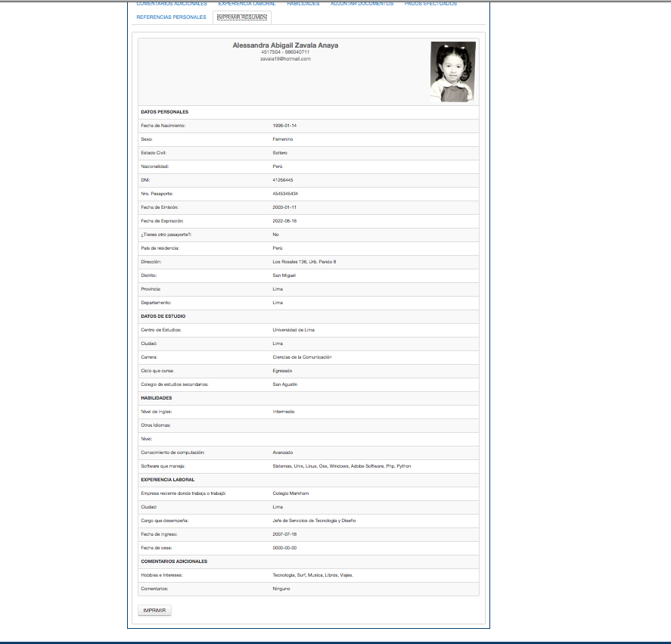This screenshot has width=671, height=644.
Task: Click the name Alessandra Abigail Zavala Anaya
Action: tap(285, 45)
